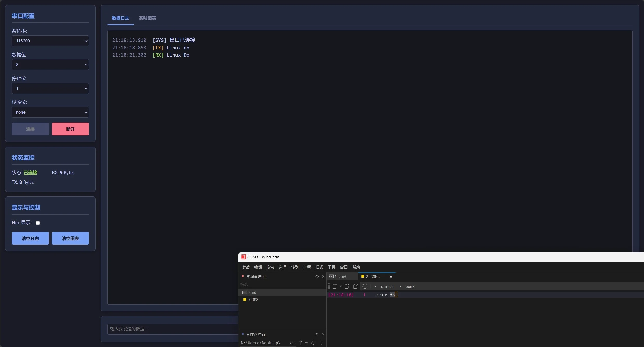The height and width of the screenshot is (347, 644).
Task: Open the 会话 menu in WindTerm
Action: coord(246,267)
